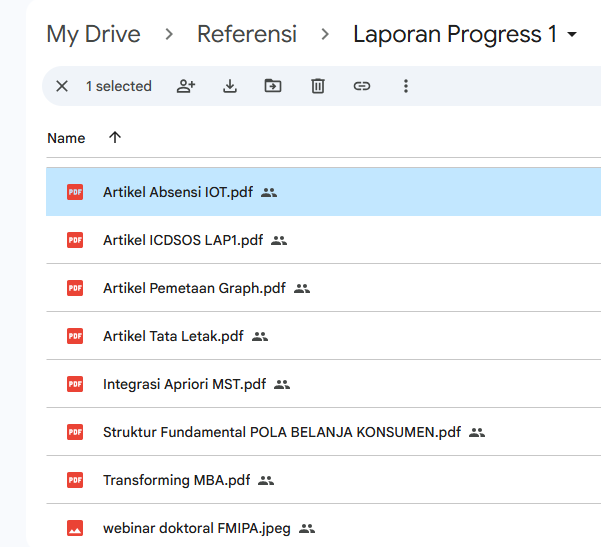Open the three-dot more actions menu

[406, 87]
